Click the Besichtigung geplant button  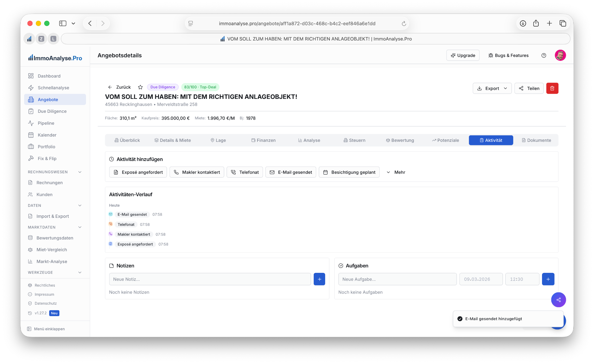pos(349,172)
